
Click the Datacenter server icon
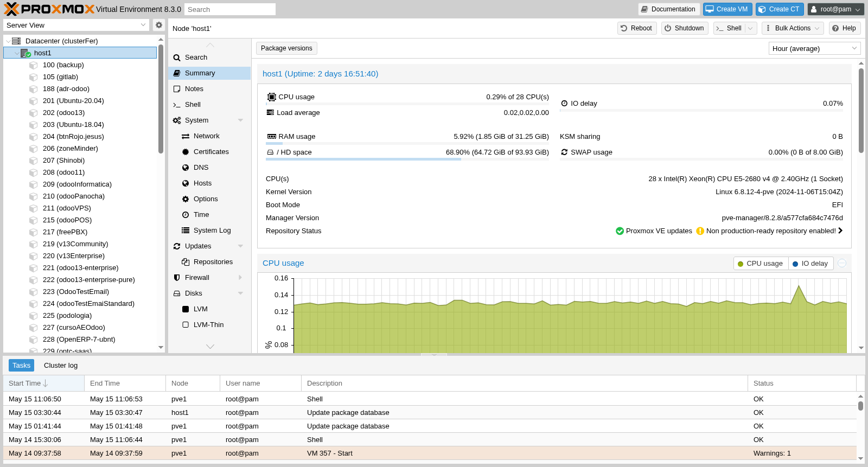(x=16, y=41)
